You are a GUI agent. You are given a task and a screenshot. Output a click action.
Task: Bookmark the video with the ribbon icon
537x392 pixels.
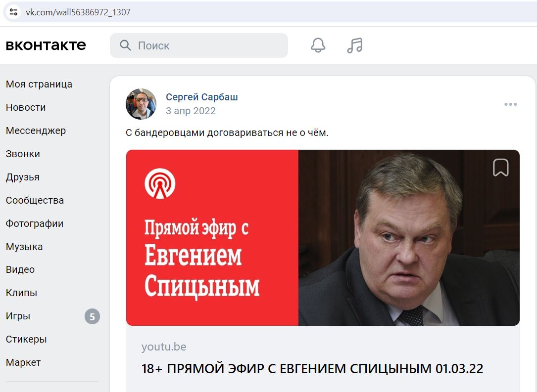500,167
